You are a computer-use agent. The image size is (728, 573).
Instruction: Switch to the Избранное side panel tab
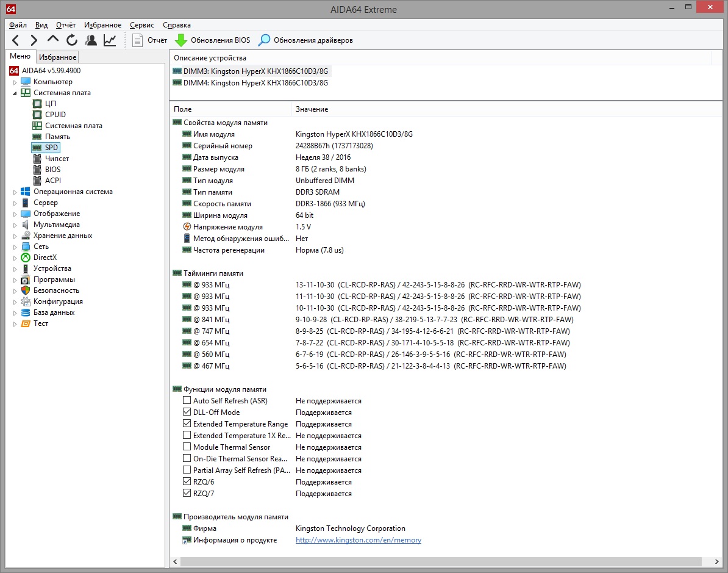click(x=57, y=57)
